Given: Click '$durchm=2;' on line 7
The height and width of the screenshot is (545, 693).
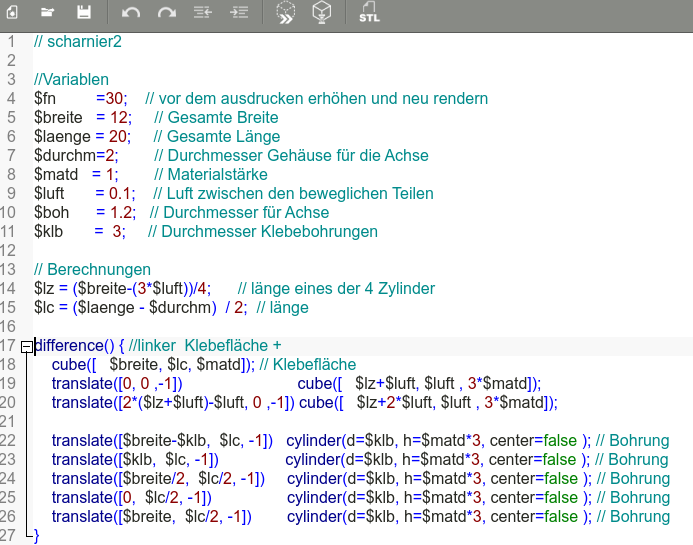Looking at the screenshot, I should pos(76,156).
